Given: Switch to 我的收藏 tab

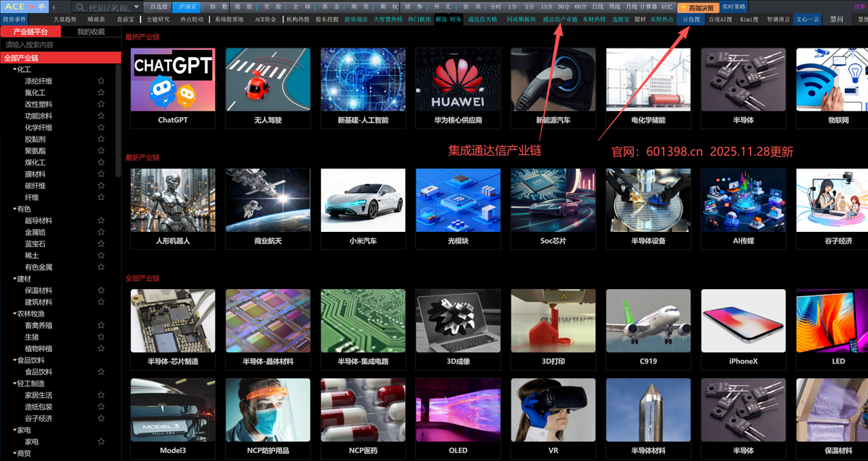Looking at the screenshot, I should 90,32.
